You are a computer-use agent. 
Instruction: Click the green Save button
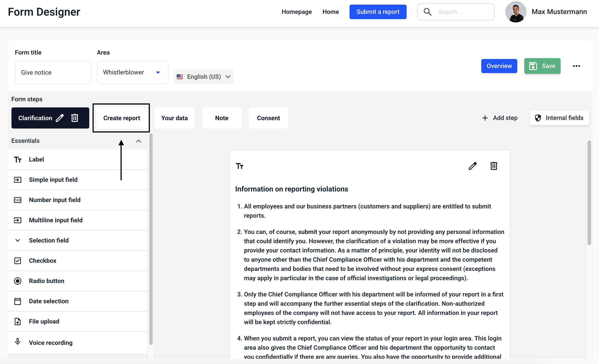542,66
